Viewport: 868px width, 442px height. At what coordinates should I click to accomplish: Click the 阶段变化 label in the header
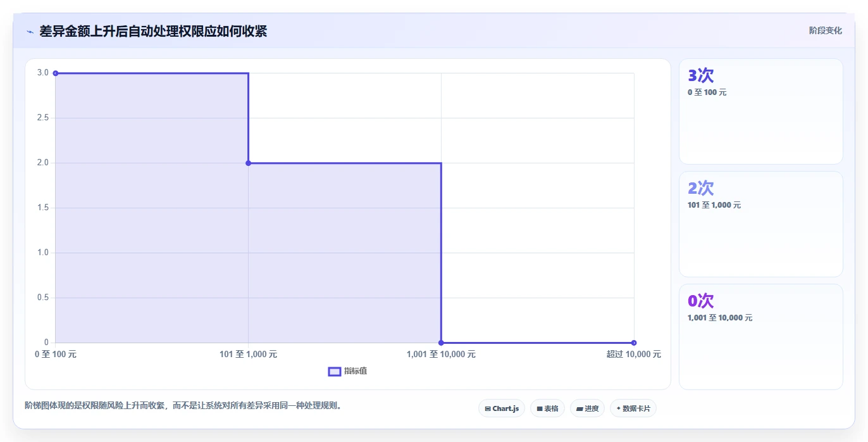[826, 30]
